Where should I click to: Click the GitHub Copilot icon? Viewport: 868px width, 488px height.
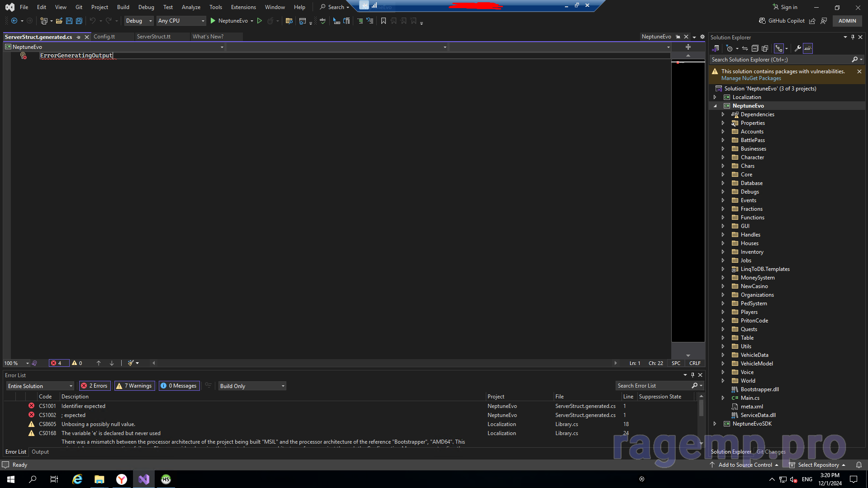(x=762, y=21)
